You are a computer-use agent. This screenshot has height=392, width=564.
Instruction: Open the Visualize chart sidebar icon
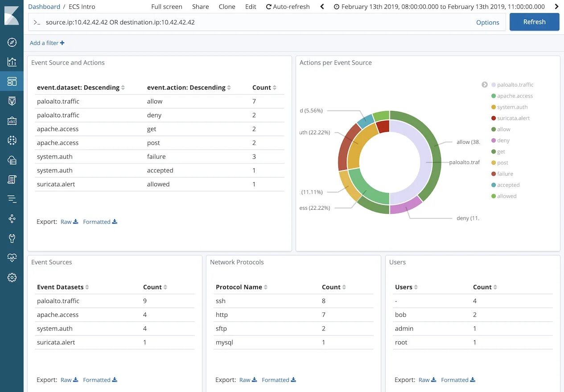point(12,62)
